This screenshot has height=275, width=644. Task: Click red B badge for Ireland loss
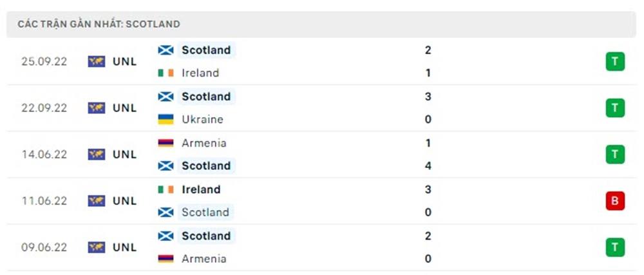615,201
